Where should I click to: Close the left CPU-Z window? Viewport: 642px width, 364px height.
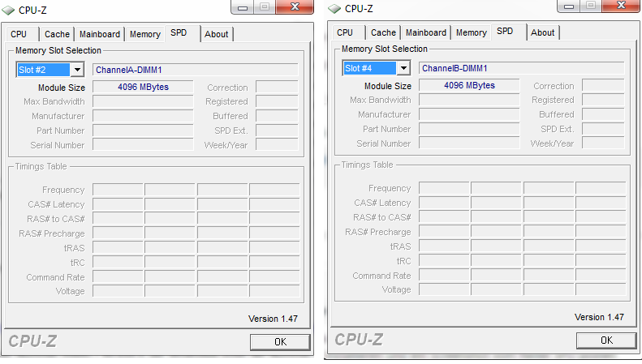(x=295, y=7)
